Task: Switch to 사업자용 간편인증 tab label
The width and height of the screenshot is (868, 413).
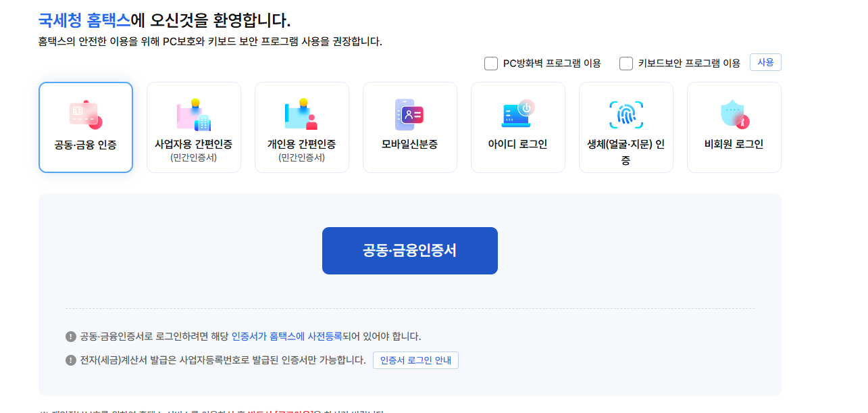Action: pyautogui.click(x=194, y=144)
